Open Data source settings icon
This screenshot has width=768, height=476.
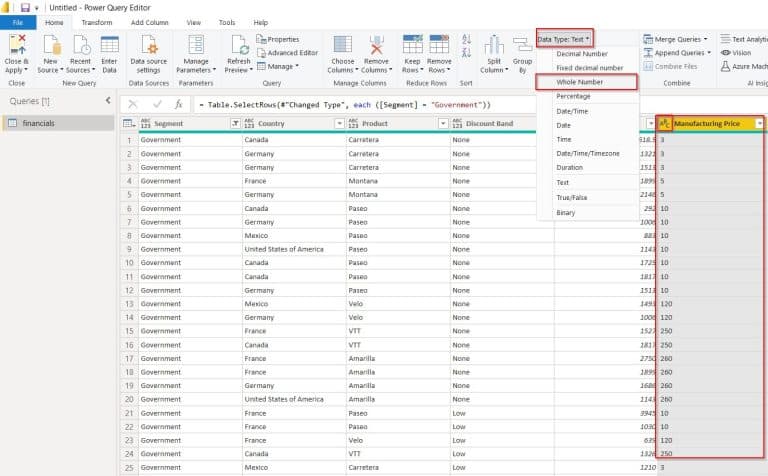pyautogui.click(x=149, y=45)
